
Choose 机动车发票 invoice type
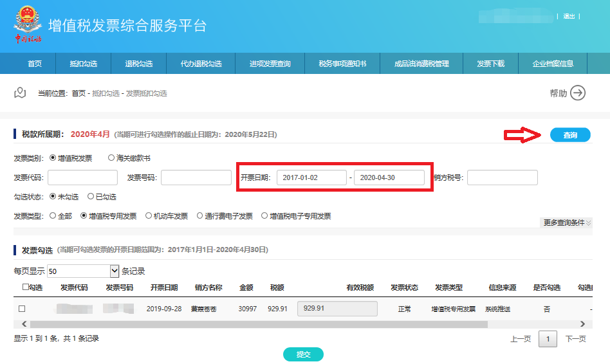coord(149,216)
